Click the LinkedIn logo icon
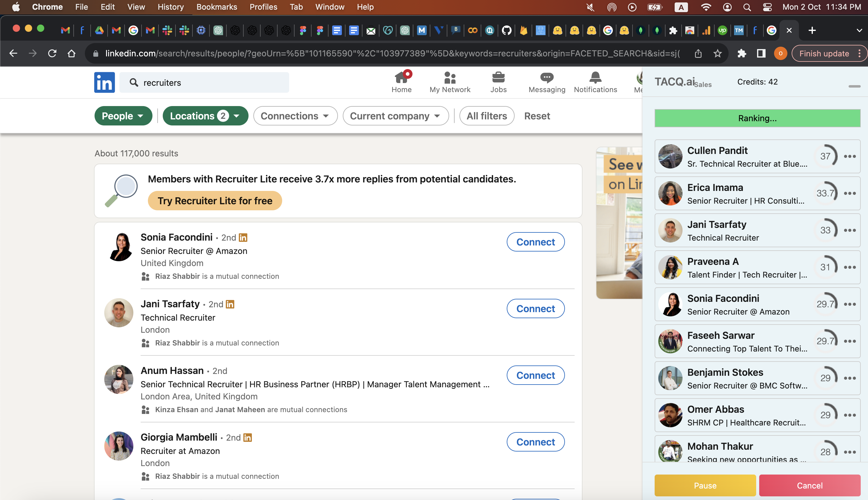Viewport: 868px width, 500px height. [104, 82]
